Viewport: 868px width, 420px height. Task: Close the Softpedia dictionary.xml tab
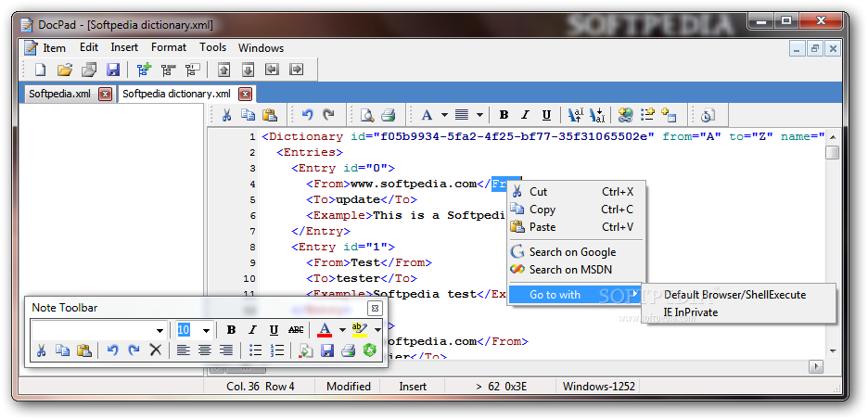[x=246, y=94]
